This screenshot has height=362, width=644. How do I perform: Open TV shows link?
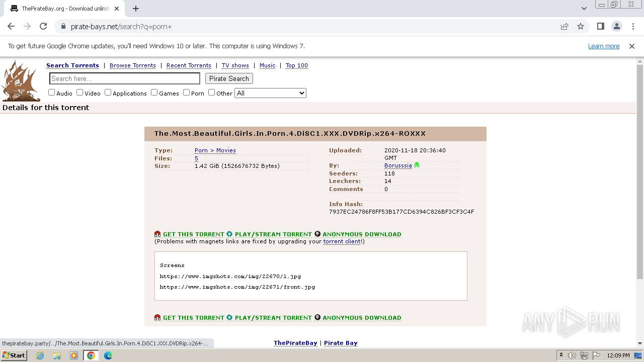(235, 65)
